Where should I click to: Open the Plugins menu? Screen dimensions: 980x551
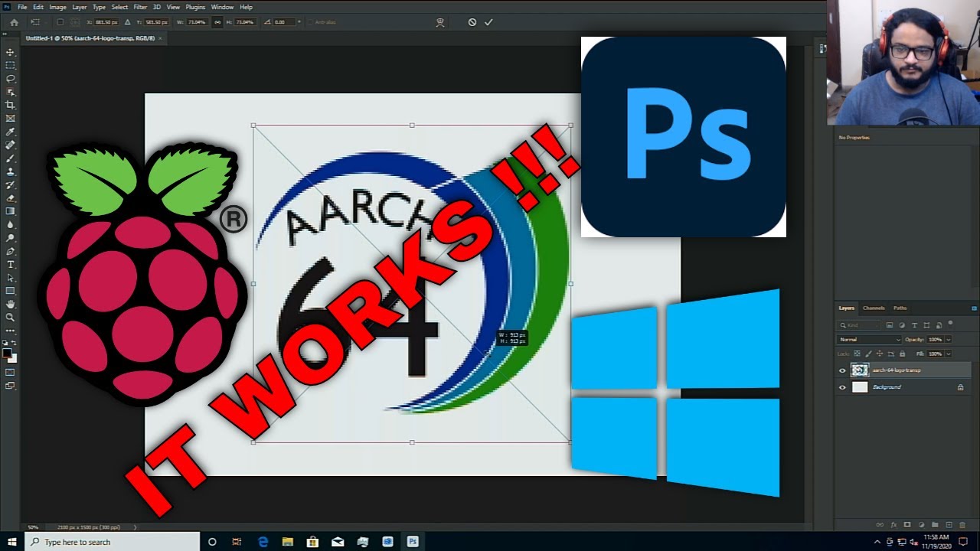point(196,7)
